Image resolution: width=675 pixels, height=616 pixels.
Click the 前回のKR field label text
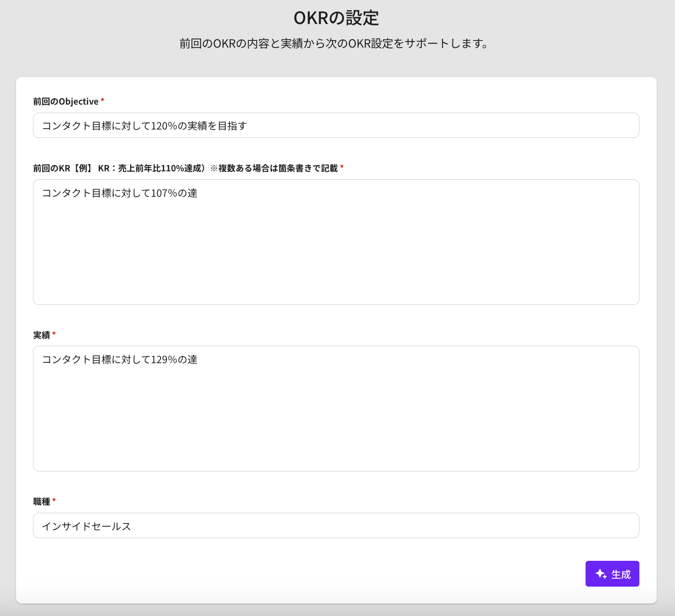[x=185, y=168]
